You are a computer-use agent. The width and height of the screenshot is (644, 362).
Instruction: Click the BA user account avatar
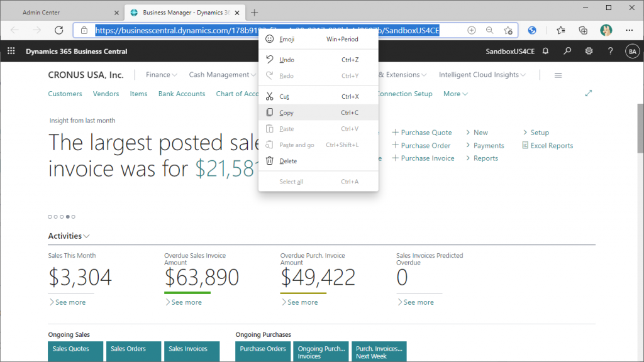tap(632, 52)
